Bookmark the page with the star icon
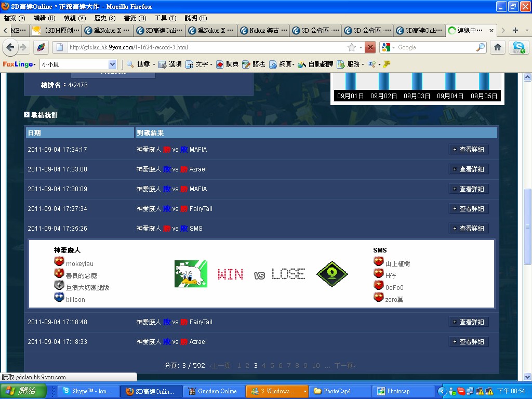Viewport: 532px width, 399px height. pos(352,47)
